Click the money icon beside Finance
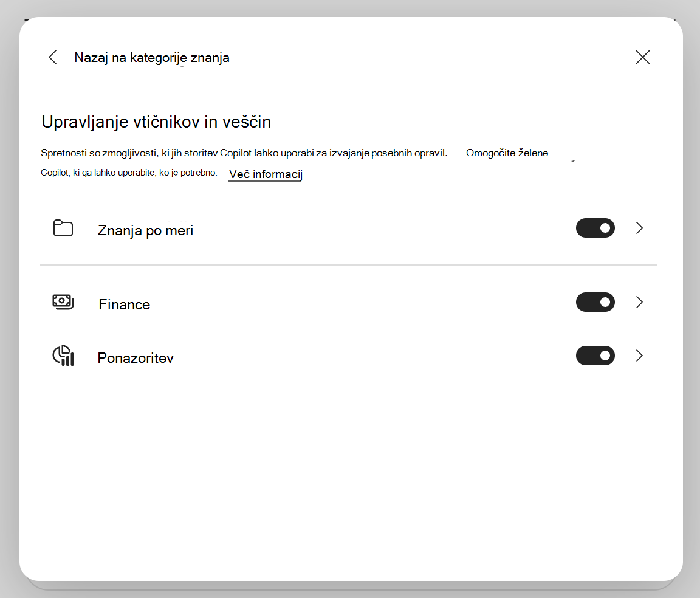700x598 pixels. click(x=63, y=303)
